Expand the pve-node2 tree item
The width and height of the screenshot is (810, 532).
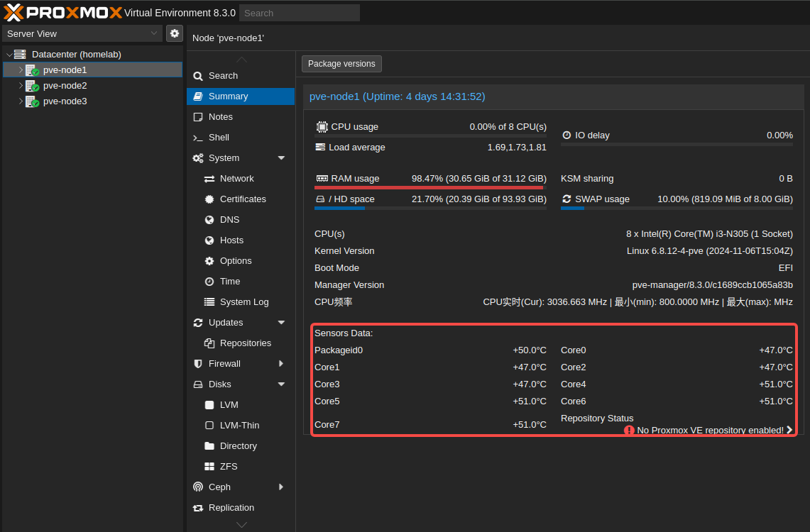21,85
